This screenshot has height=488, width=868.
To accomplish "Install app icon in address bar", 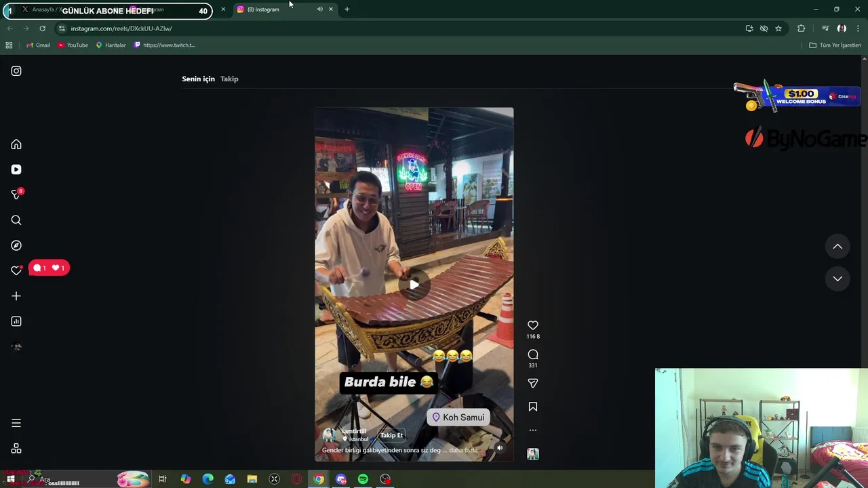I will point(749,28).
